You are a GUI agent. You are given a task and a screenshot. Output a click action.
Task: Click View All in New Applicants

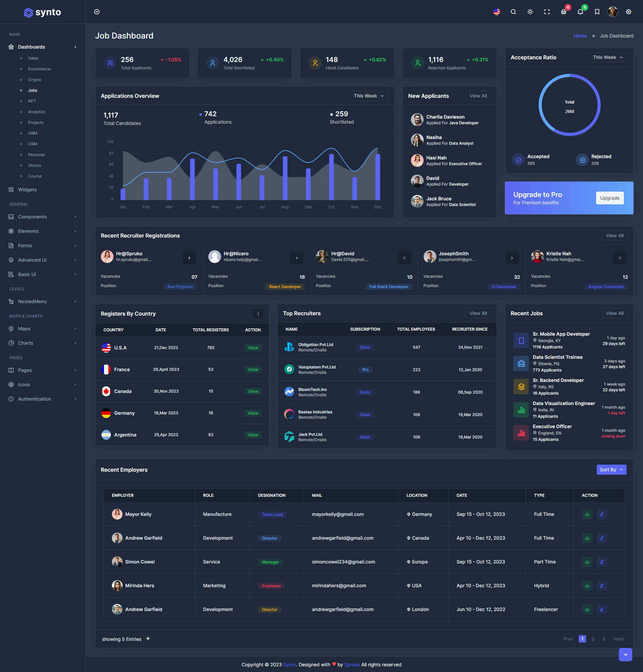(478, 96)
